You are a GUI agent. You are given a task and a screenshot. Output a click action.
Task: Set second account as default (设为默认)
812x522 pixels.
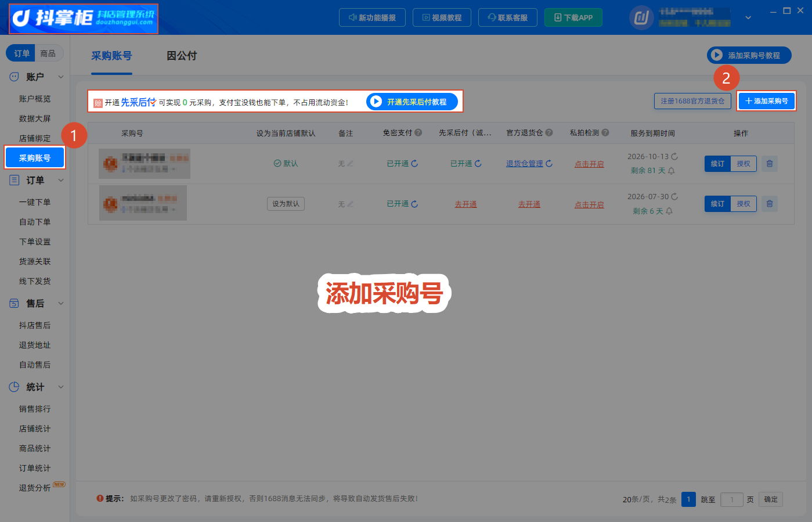pos(286,204)
